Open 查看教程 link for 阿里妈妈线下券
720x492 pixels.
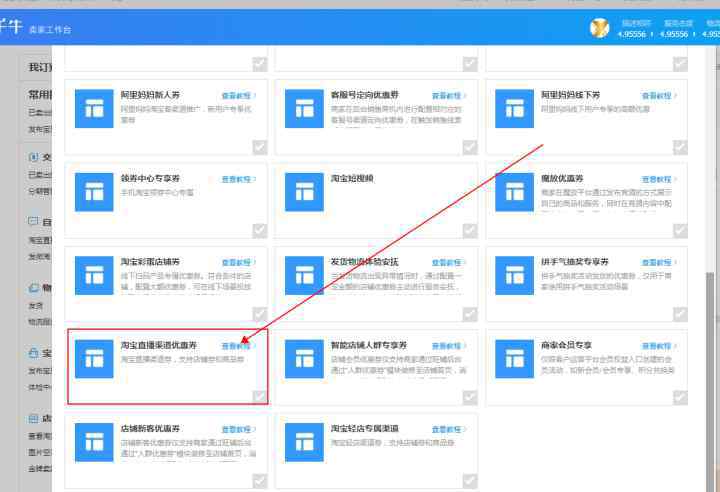(658, 96)
